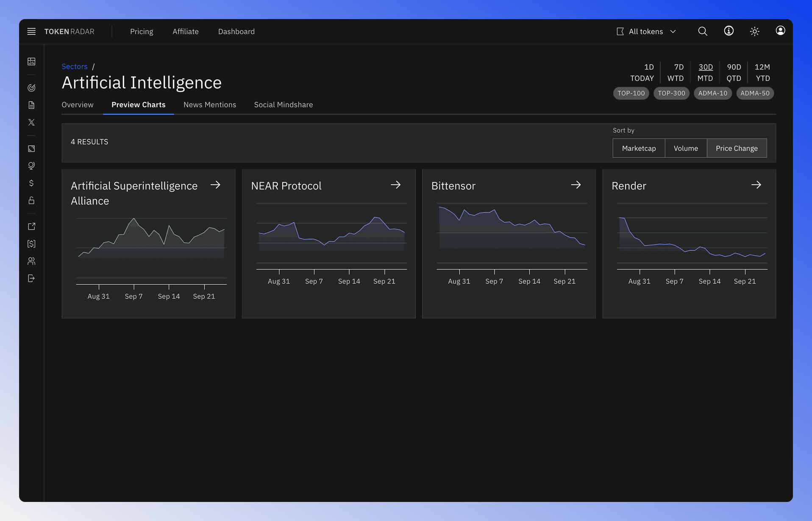Click the 'Artificial Intelligence' page heading
This screenshot has height=521, width=812.
click(142, 83)
